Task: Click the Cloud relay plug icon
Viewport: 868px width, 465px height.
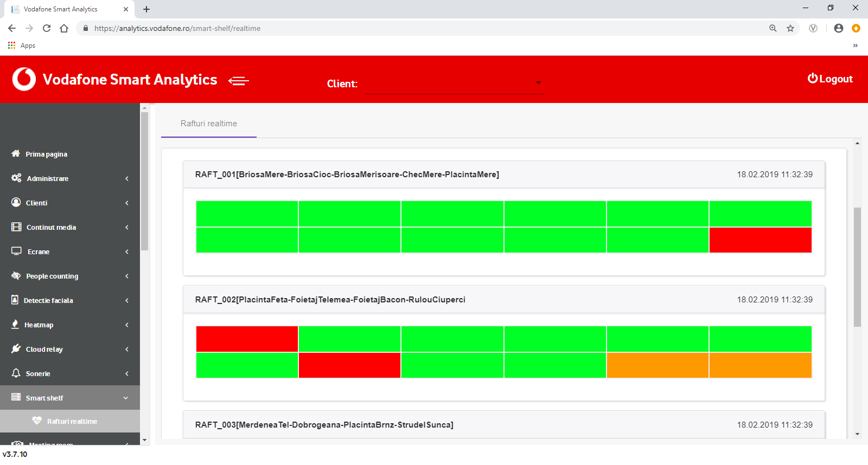Action: [x=16, y=348]
